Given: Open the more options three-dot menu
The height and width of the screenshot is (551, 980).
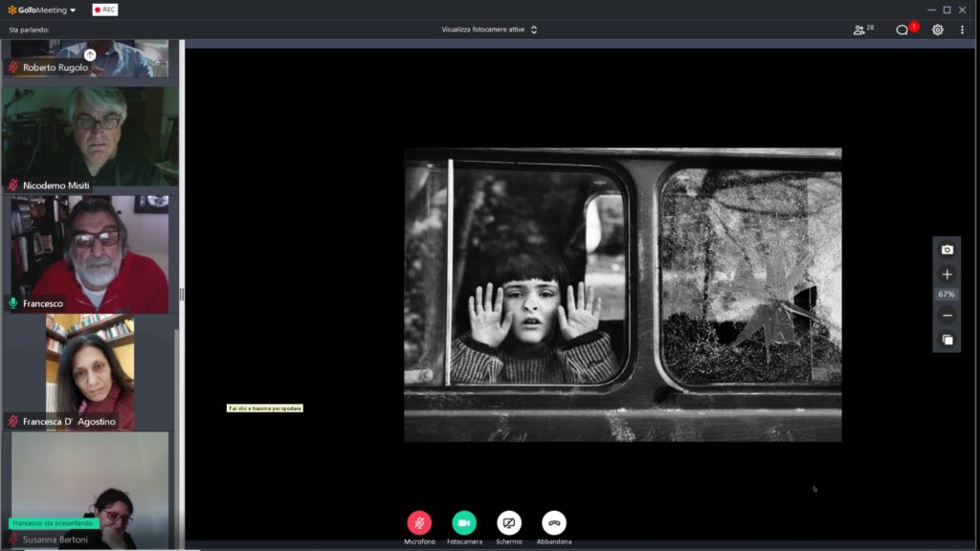Looking at the screenshot, I should tap(962, 30).
